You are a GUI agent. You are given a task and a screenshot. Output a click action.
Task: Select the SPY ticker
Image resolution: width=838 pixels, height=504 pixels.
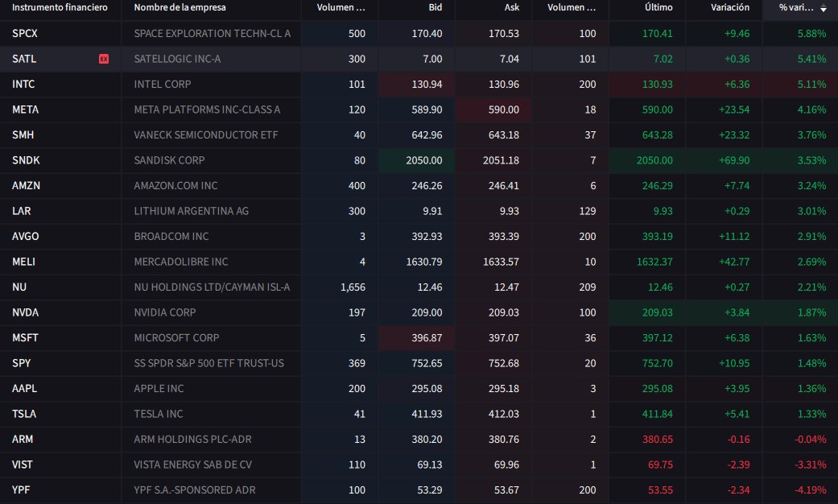coord(21,363)
